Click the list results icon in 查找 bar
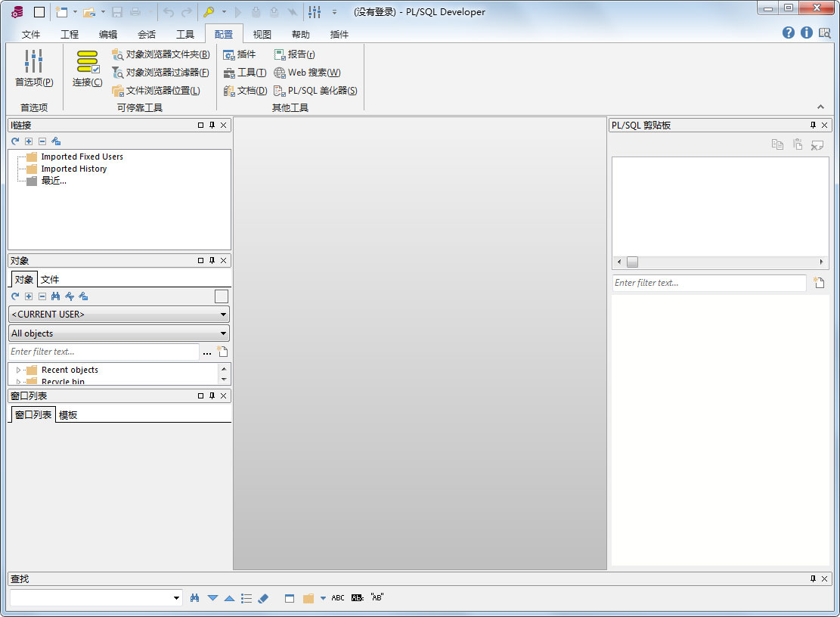The image size is (840, 617). (x=246, y=597)
